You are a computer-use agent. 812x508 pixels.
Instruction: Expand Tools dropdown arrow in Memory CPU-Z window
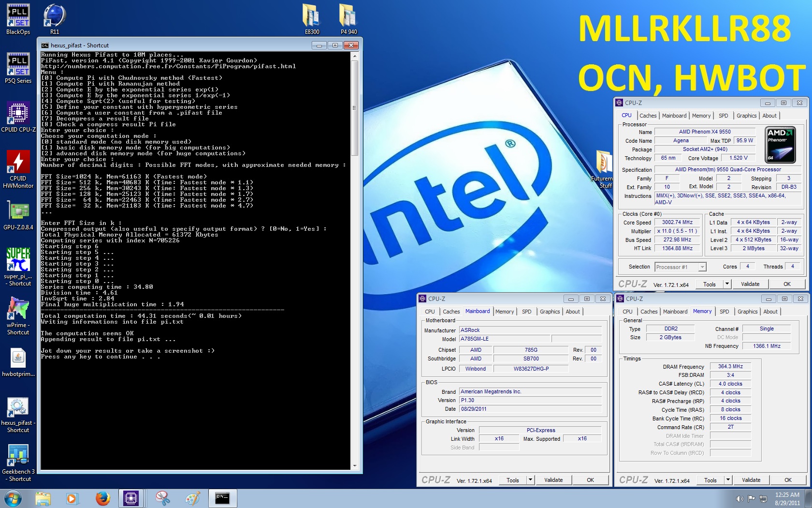pos(728,480)
